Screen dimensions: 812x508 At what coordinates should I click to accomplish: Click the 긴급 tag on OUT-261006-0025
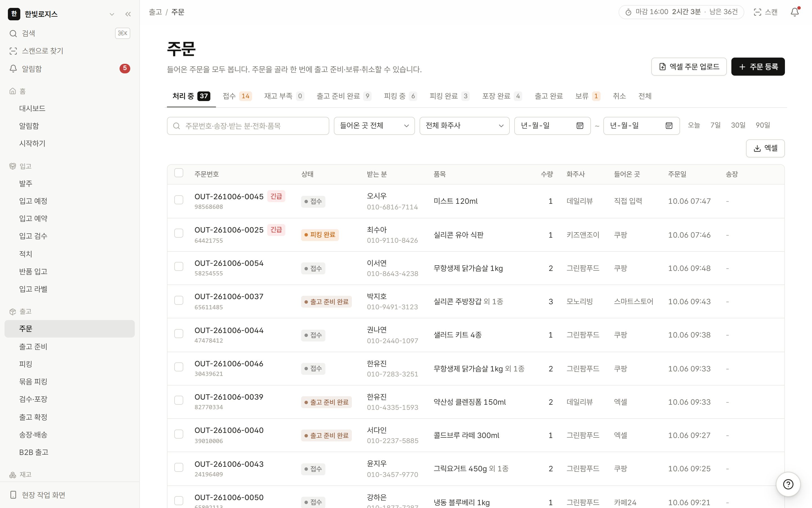point(276,229)
